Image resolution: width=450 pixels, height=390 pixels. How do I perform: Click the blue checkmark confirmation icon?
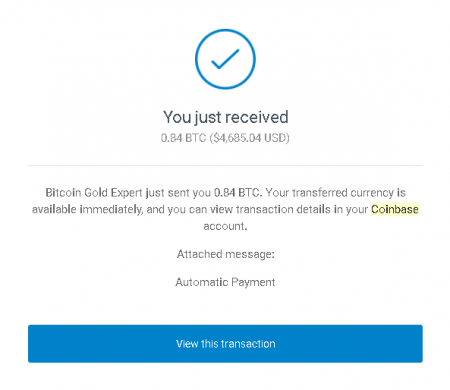(x=225, y=59)
